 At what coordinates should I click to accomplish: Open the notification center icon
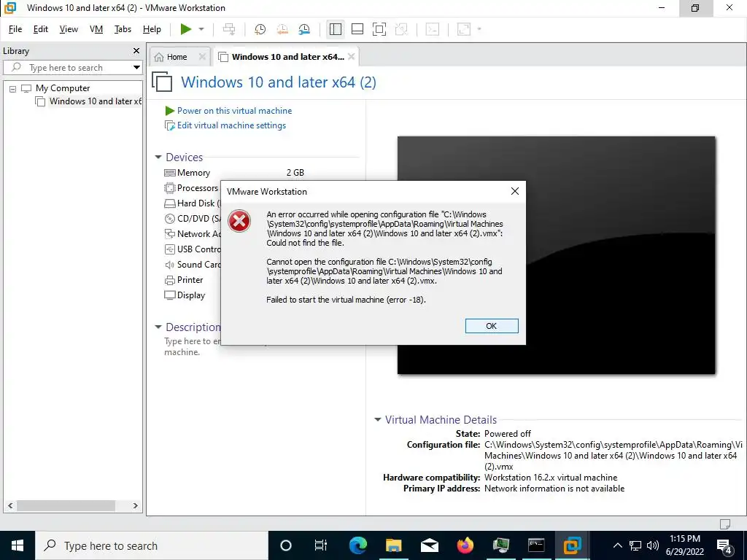724,545
